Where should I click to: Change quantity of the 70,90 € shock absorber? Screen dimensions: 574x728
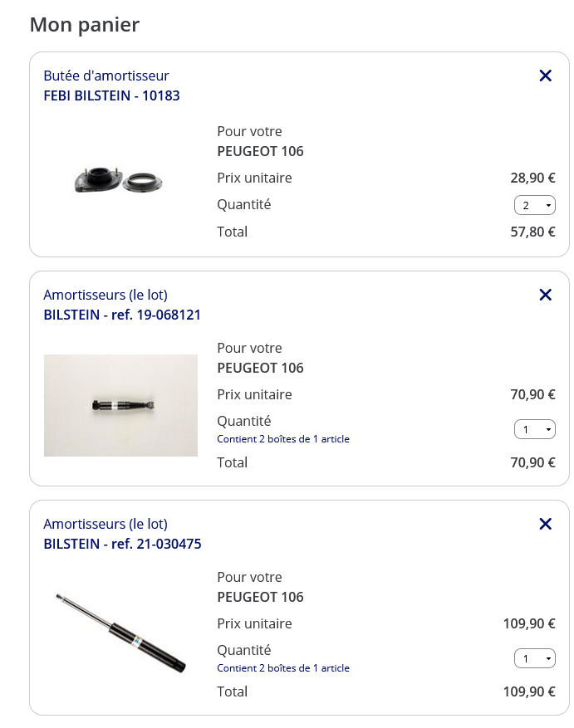coord(535,429)
